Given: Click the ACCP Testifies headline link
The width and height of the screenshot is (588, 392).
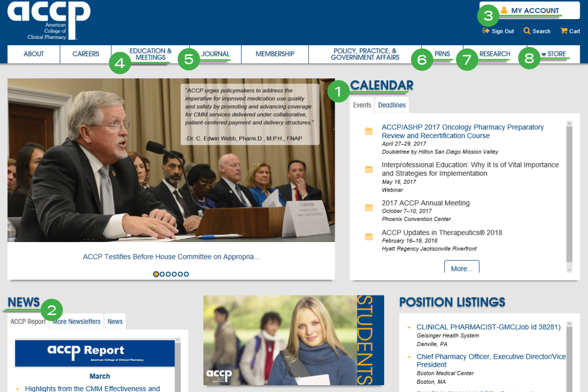Looking at the screenshot, I should click(x=171, y=257).
